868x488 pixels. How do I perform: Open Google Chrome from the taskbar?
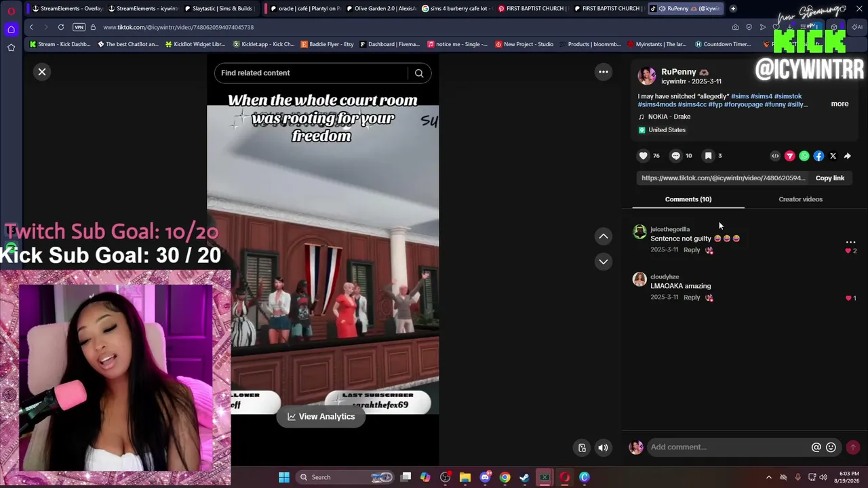(505, 477)
